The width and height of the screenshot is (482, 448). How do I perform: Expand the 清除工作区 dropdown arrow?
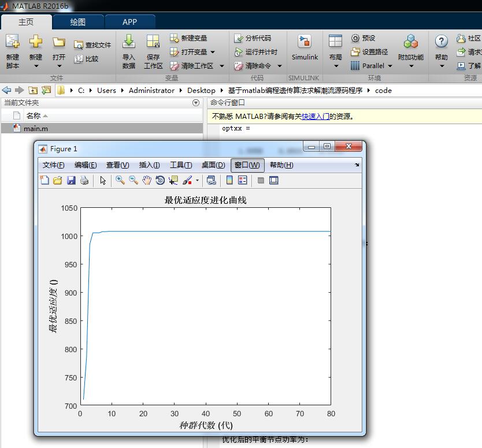pyautogui.click(x=221, y=66)
